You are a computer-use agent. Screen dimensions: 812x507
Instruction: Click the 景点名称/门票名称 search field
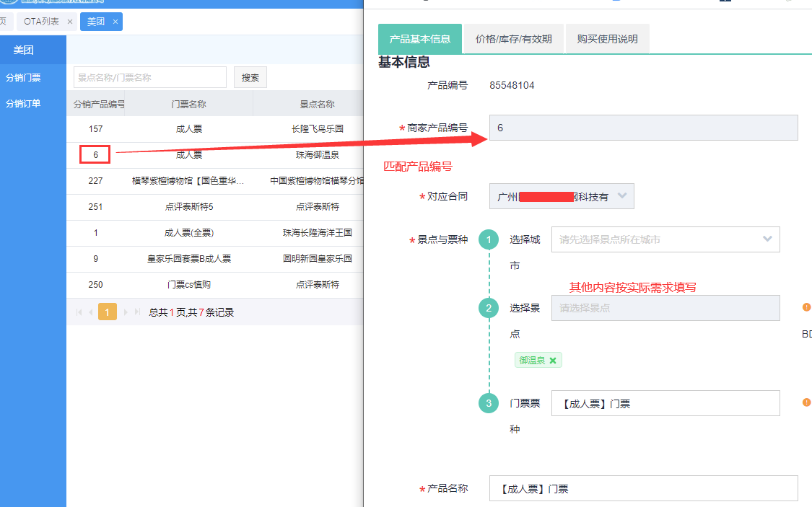tap(149, 77)
